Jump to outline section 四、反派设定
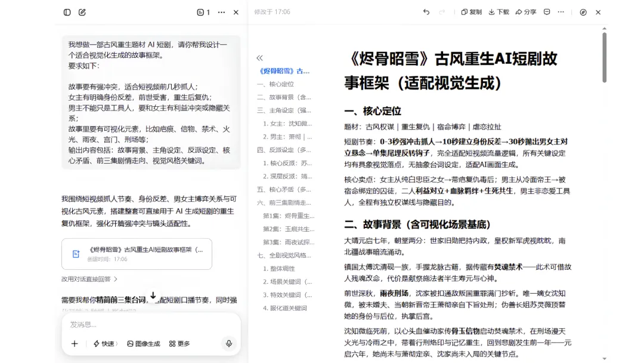 [284, 150]
